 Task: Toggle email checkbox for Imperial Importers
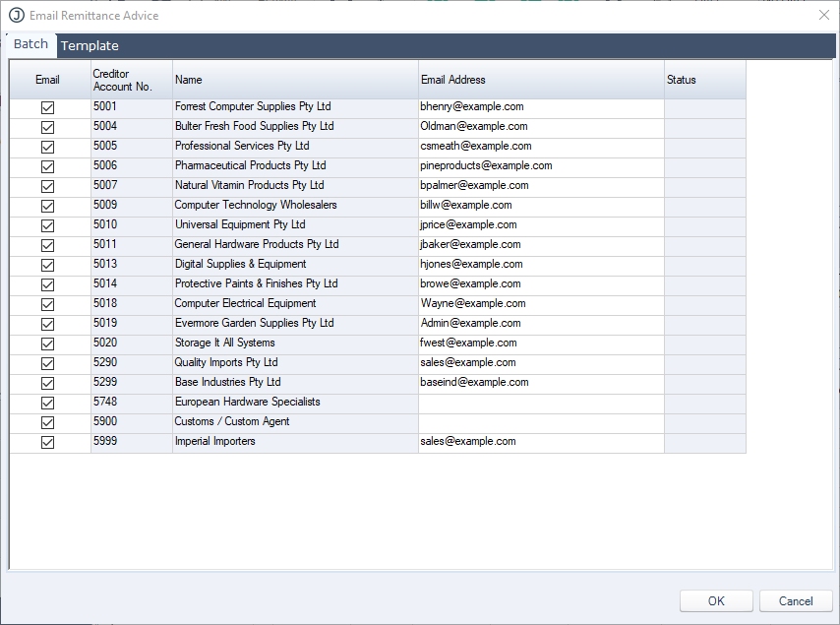click(x=47, y=442)
